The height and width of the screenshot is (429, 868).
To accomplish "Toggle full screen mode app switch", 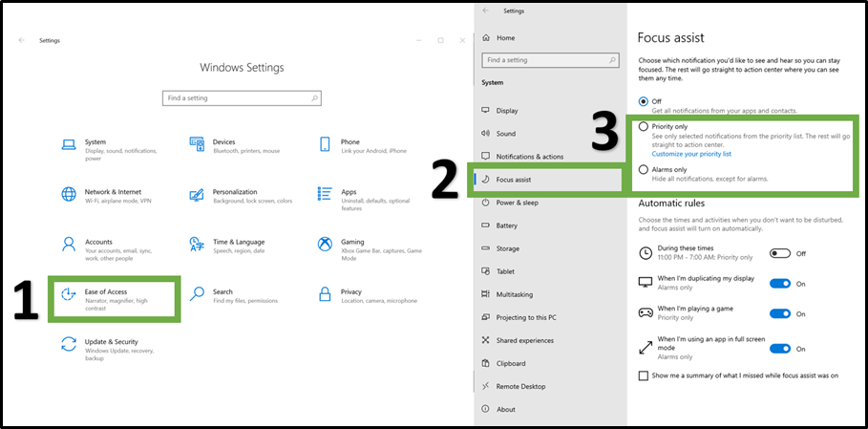I will click(780, 349).
